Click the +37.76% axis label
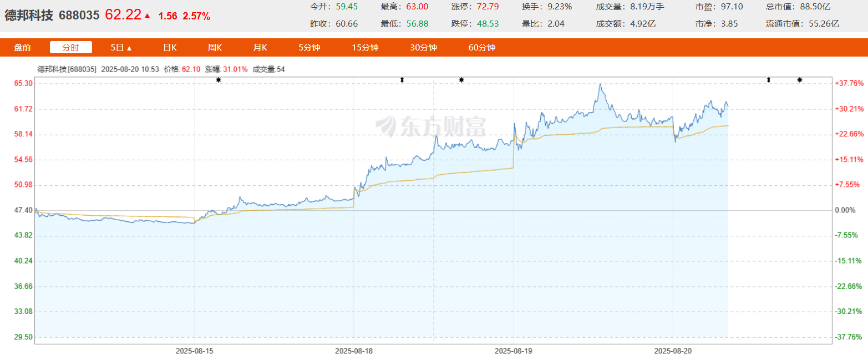This screenshot has height=355, width=868. tap(849, 83)
